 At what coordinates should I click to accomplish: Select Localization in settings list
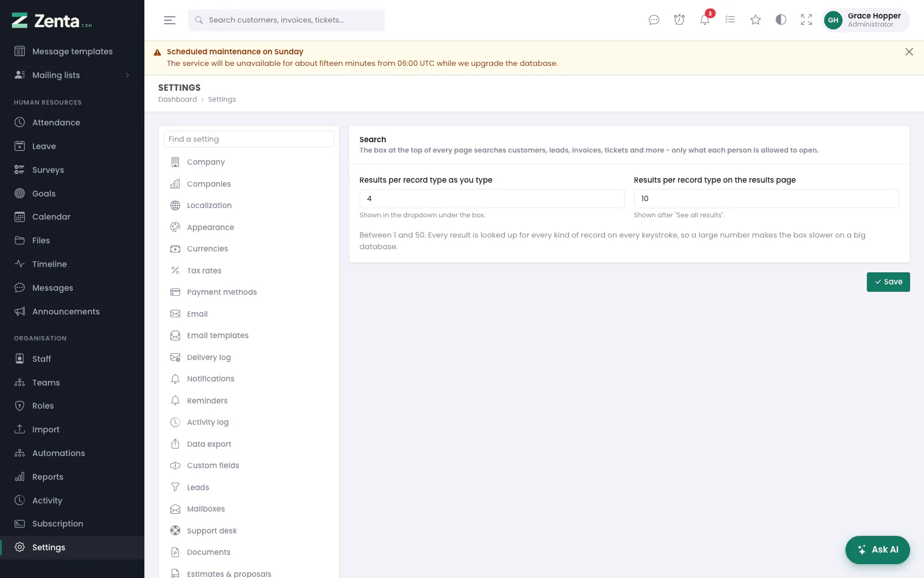(249, 206)
